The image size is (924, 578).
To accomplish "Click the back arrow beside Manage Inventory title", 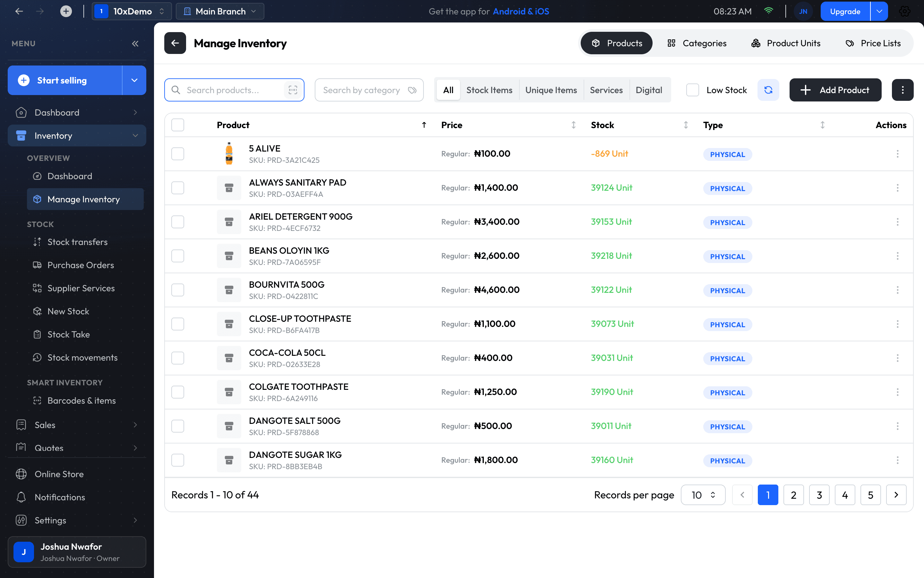I will [x=175, y=43].
